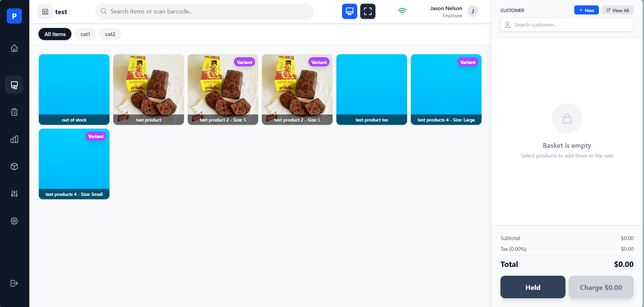Add test product 2 - Size: S
The image size is (644, 307).
point(223,90)
